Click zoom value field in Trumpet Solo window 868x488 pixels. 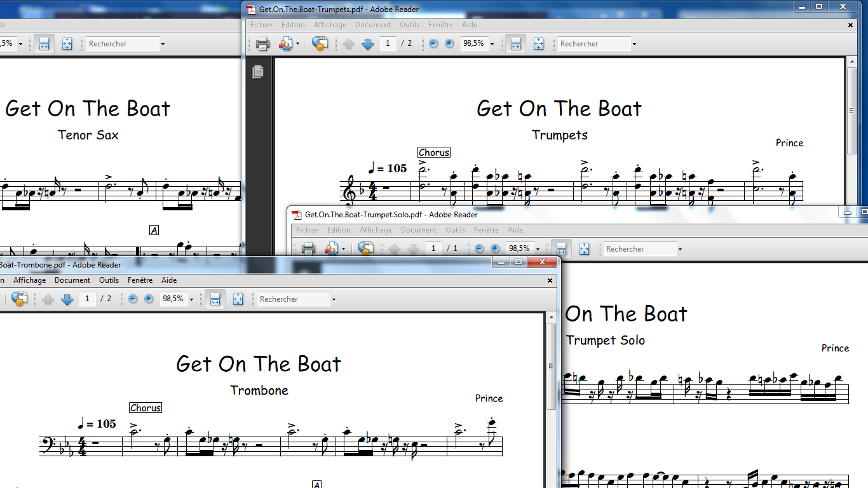point(519,249)
